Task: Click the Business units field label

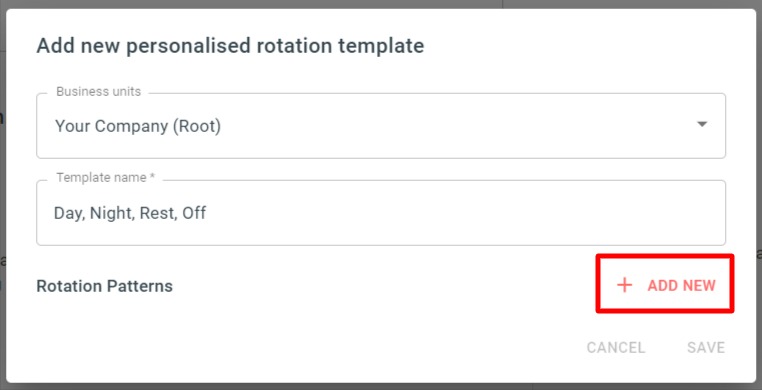Action: [99, 91]
